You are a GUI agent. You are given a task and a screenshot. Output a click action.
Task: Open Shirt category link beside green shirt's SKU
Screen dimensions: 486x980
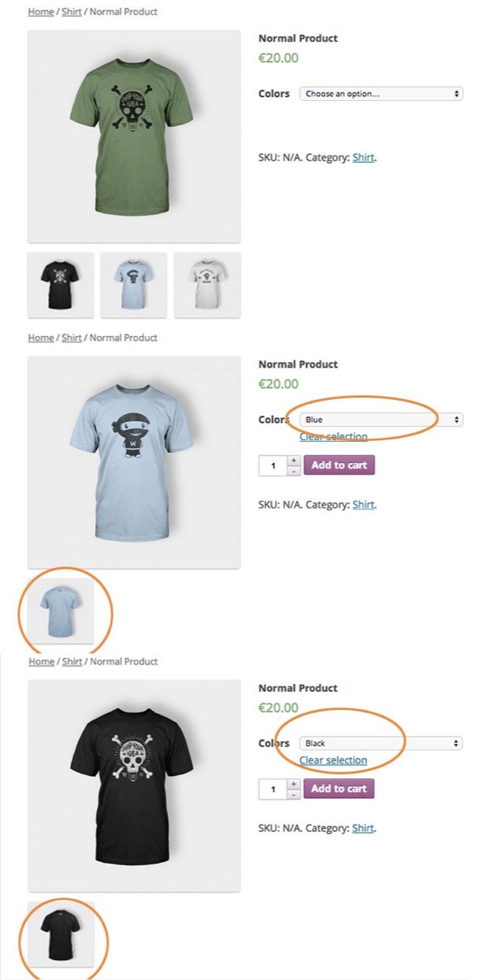(363, 157)
